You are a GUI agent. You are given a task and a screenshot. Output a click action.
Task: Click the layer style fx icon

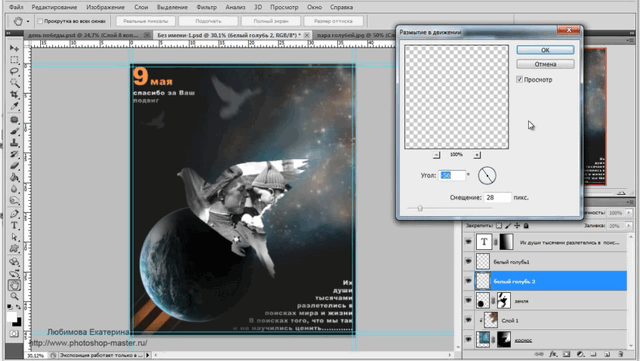pyautogui.click(x=553, y=354)
